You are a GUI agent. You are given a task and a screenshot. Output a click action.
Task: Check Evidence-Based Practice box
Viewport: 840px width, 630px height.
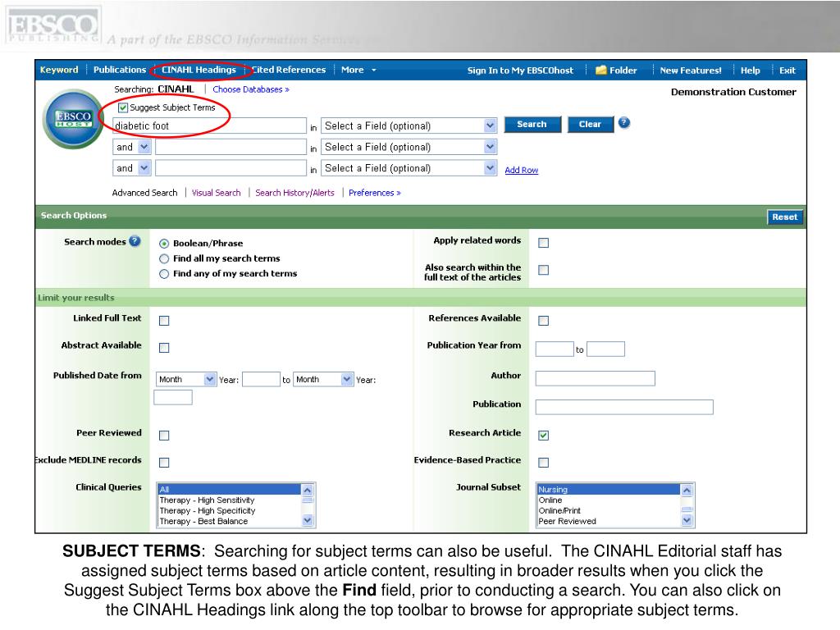pos(543,463)
